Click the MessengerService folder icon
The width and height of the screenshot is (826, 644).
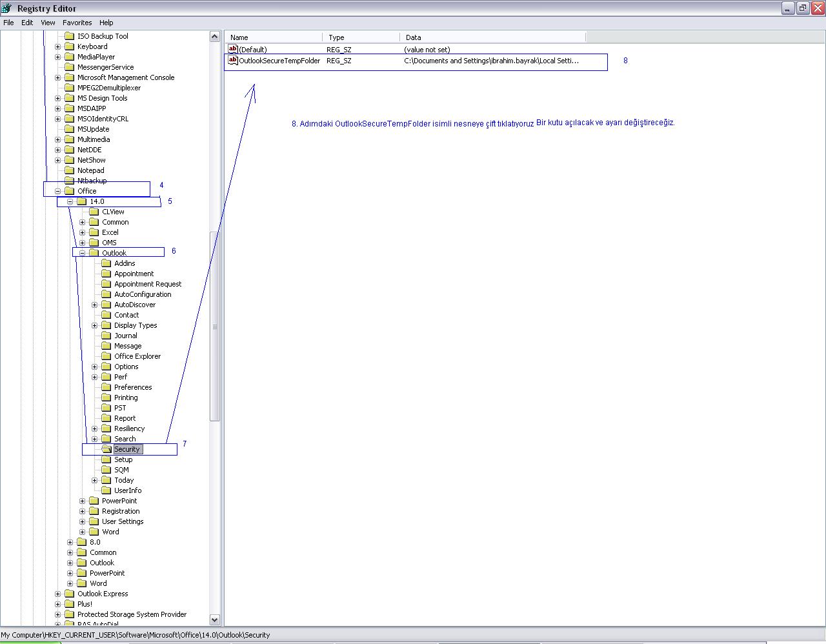tap(70, 67)
